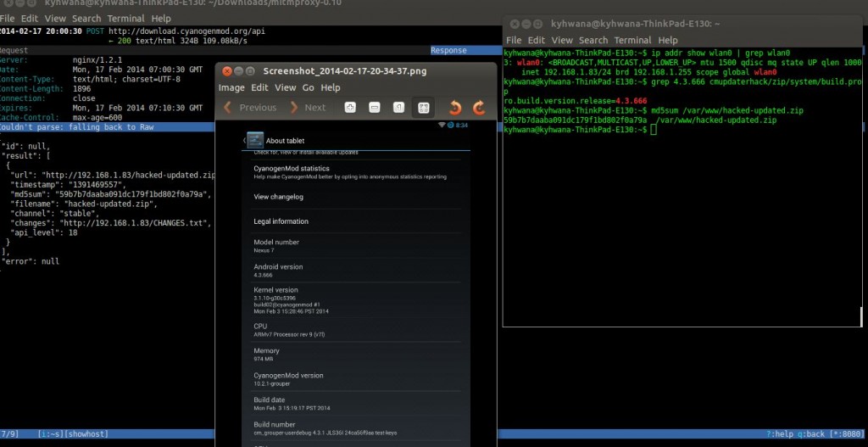This screenshot has height=447, width=868.
Task: Click the "changes" CHANGES.txt URL line
Action: click(x=111, y=223)
